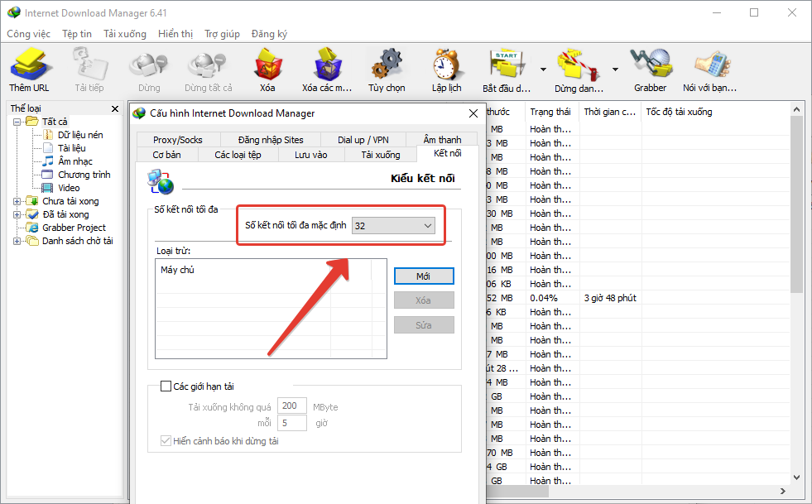Open the Công việc menu

[28, 34]
